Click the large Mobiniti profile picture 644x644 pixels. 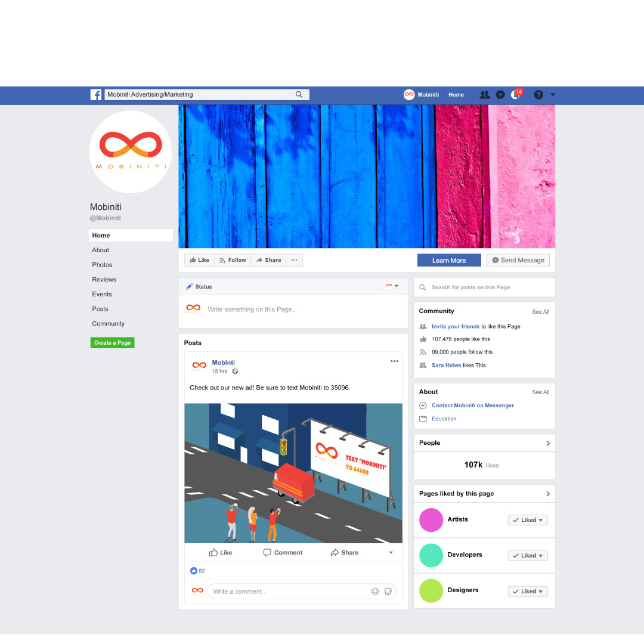[x=131, y=152]
